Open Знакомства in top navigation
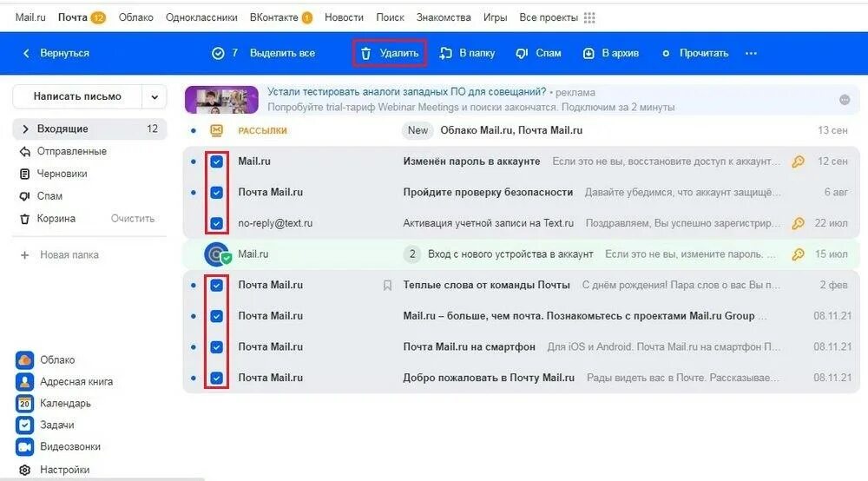The width and height of the screenshot is (868, 481). point(444,17)
